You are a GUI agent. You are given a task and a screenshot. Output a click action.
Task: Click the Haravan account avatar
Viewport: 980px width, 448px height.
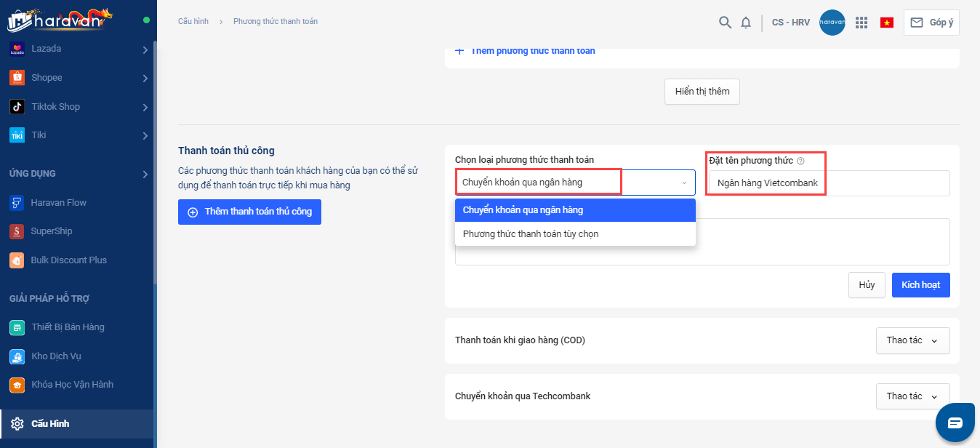pyautogui.click(x=832, y=23)
